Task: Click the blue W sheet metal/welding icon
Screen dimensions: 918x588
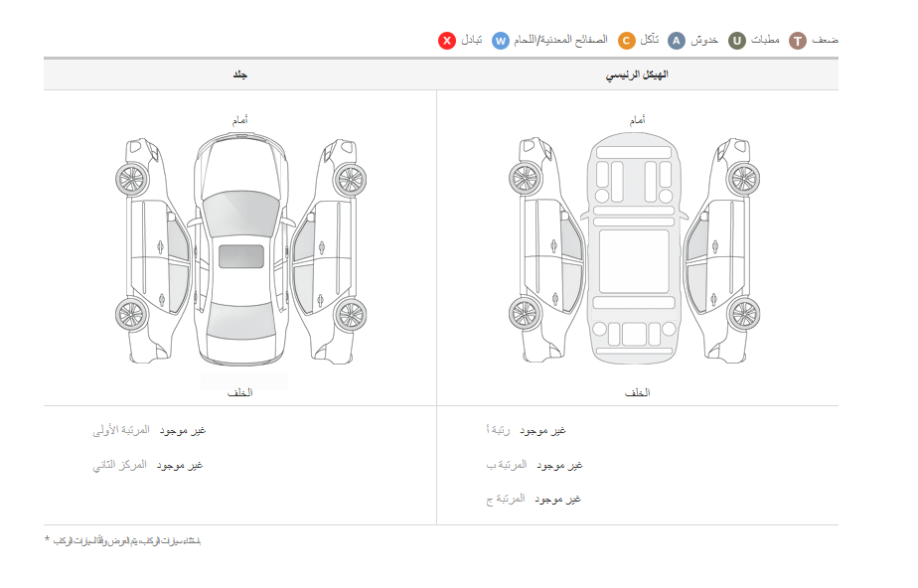Action: 501,41
